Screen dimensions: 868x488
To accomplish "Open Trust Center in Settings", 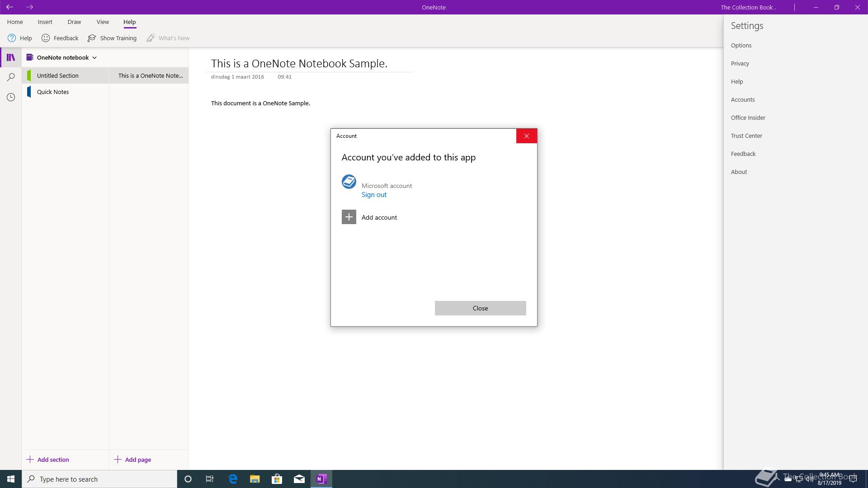I will [x=746, y=136].
